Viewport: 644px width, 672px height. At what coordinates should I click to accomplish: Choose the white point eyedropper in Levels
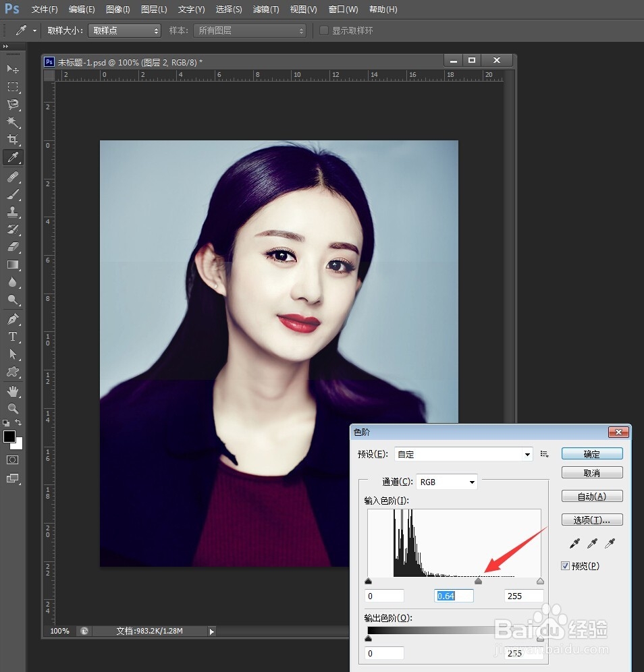(610, 543)
